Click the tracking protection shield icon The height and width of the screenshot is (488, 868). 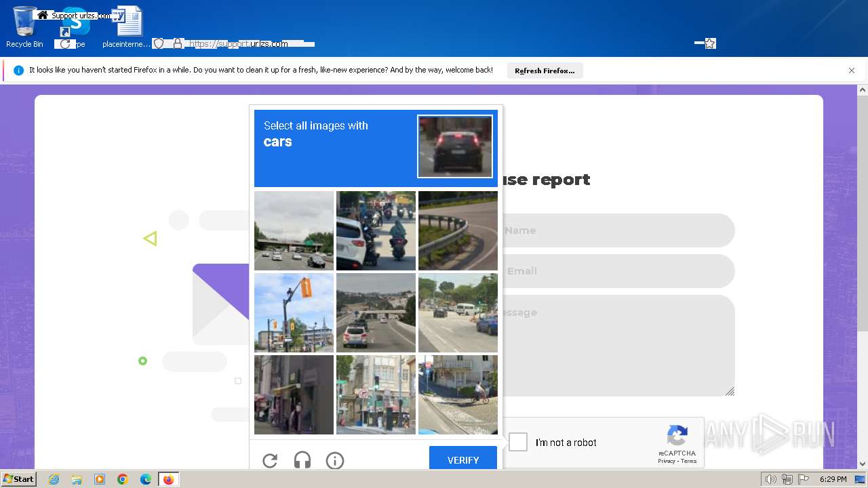pos(159,43)
